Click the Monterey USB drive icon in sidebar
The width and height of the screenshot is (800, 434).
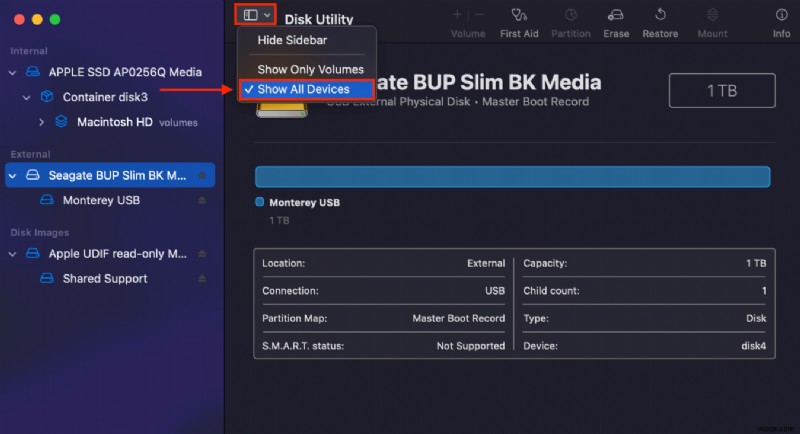pyautogui.click(x=47, y=200)
